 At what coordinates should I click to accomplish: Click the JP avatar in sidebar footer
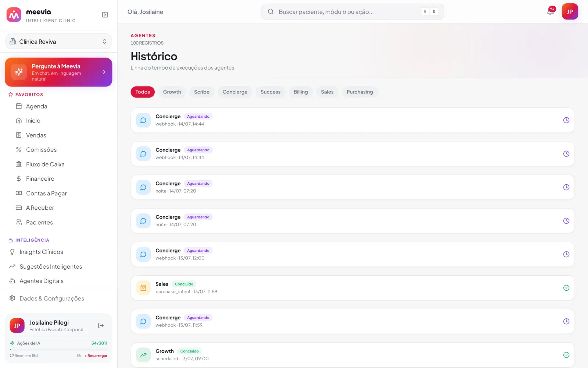[17, 326]
